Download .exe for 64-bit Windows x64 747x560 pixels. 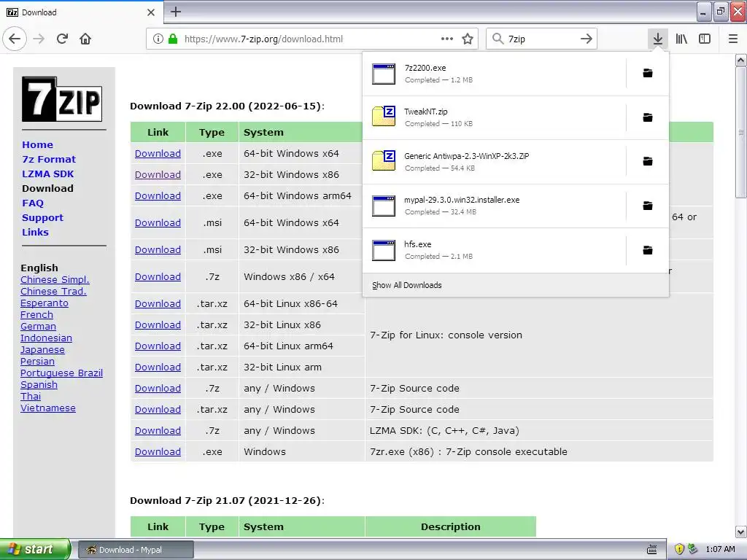[158, 153]
